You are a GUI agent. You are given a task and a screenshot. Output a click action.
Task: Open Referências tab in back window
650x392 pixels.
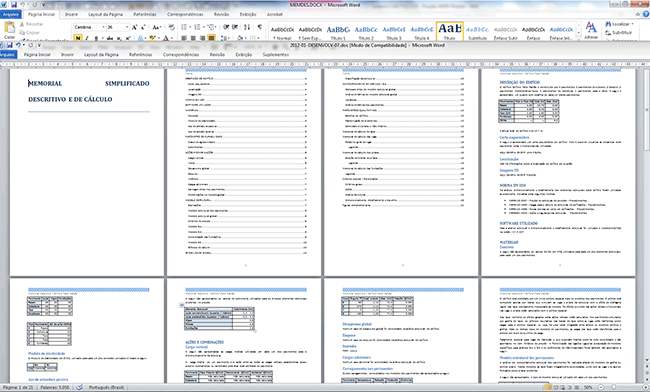[145, 14]
